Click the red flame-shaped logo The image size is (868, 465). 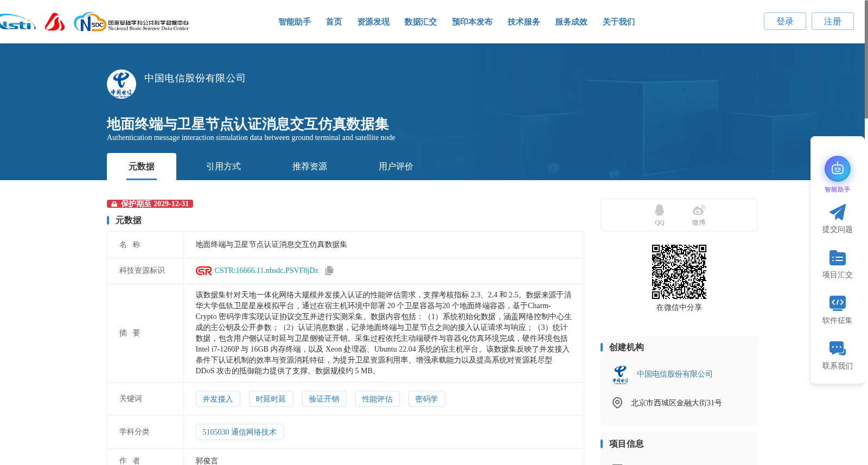tap(54, 22)
